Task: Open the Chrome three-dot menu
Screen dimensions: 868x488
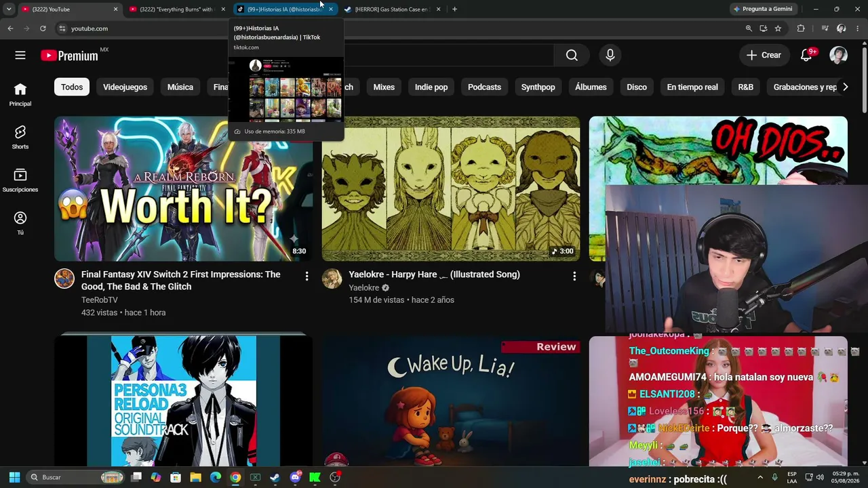Action: click(858, 28)
